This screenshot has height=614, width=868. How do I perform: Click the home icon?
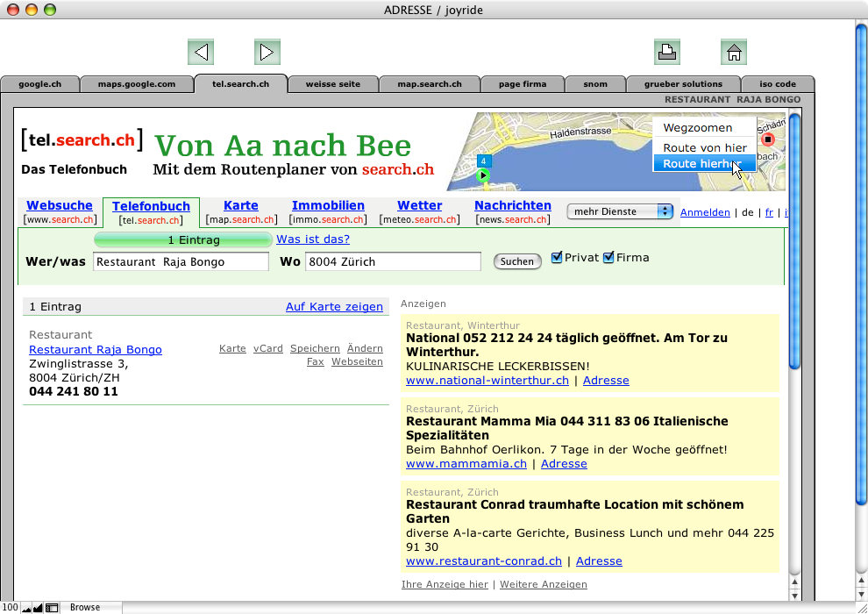734,52
